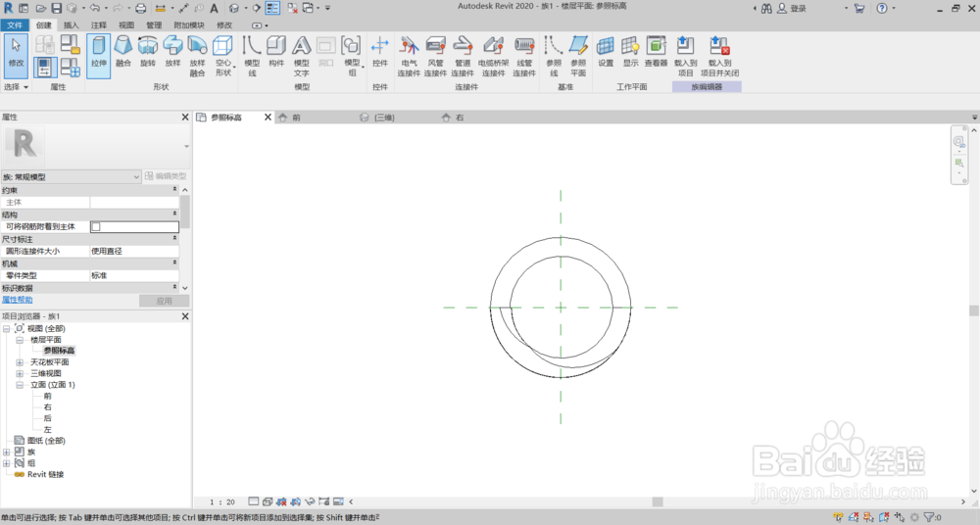Collapse the 尺寸标注 properties section
980x525 pixels.
[174, 238]
